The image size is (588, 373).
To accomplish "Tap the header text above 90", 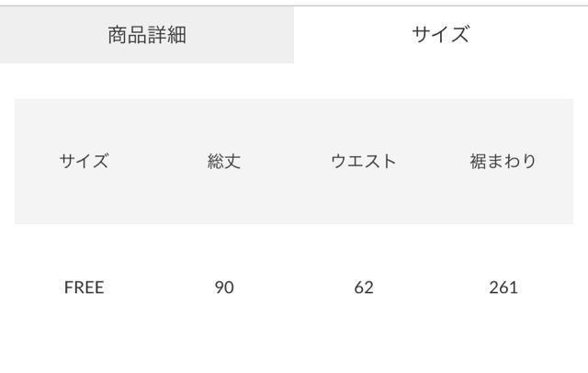I will (224, 162).
